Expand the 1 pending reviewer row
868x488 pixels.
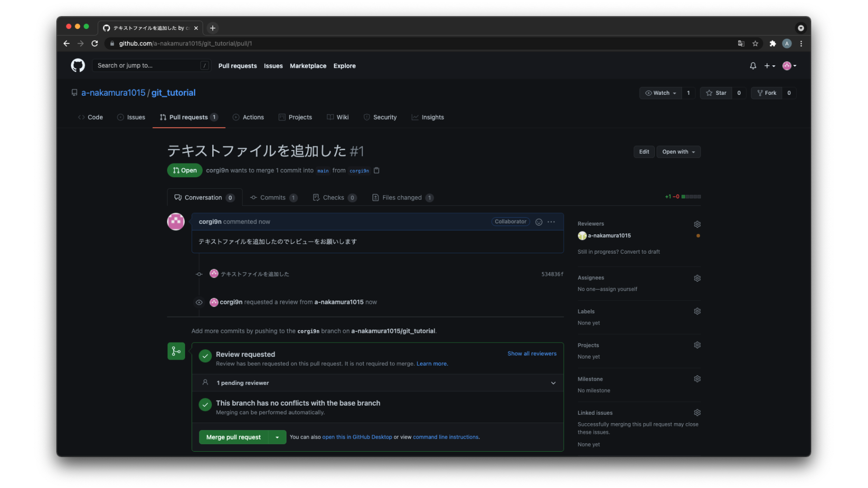click(378, 383)
